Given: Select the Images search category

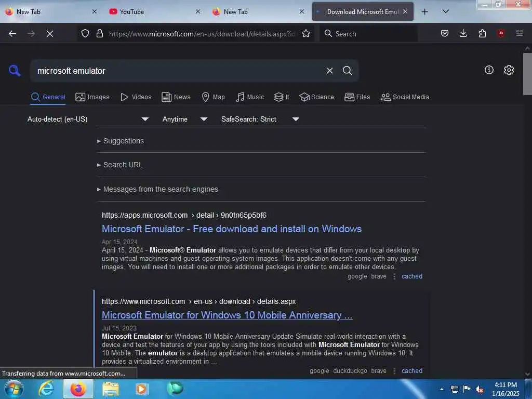Looking at the screenshot, I should 92,97.
